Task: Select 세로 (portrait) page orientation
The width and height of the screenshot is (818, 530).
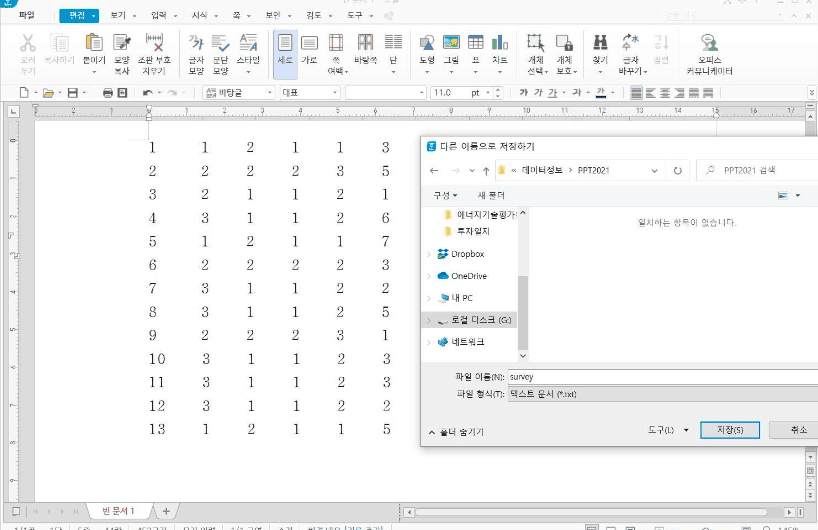Action: (285, 51)
